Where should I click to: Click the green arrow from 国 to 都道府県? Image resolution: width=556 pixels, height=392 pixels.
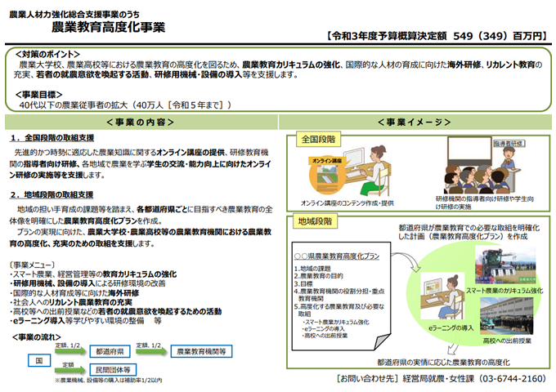pos(70,351)
